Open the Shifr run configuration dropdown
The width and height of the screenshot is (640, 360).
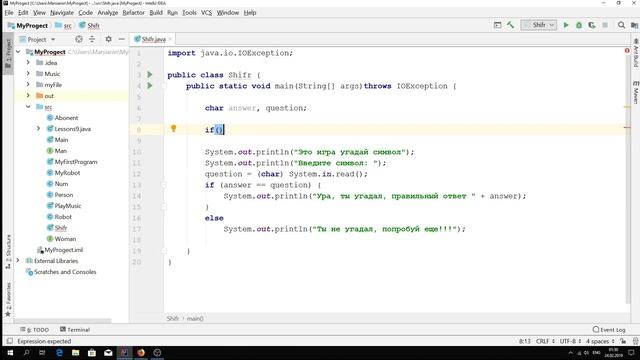(539, 25)
